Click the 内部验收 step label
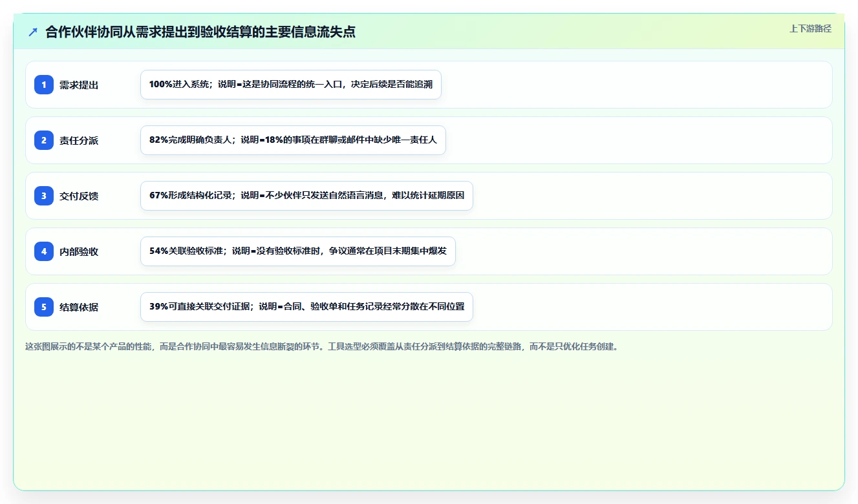Image resolution: width=858 pixels, height=504 pixels. (x=79, y=251)
